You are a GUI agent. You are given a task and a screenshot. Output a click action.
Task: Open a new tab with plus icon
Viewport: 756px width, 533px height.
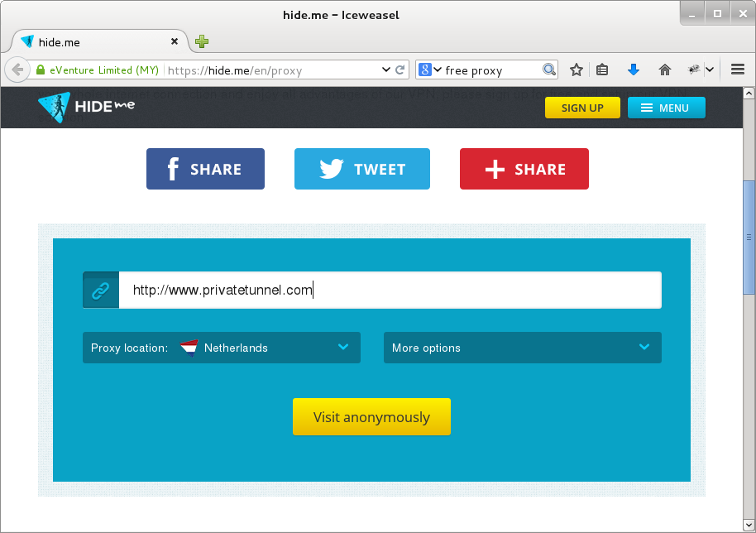click(x=202, y=41)
